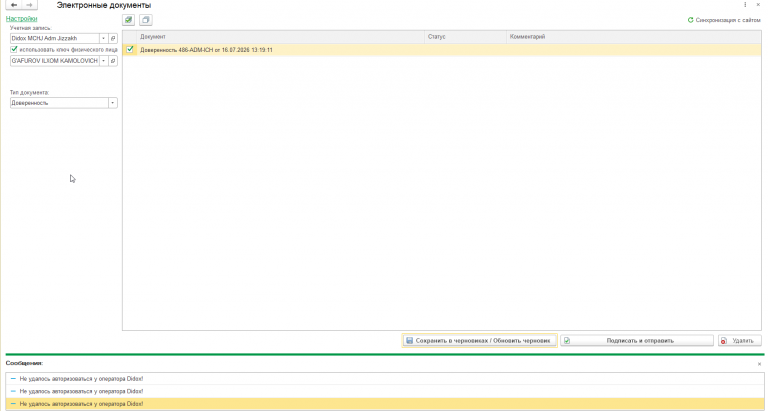
Task: Open the Didox MCHJ Adm Jizzakh account record
Action: tap(113, 38)
